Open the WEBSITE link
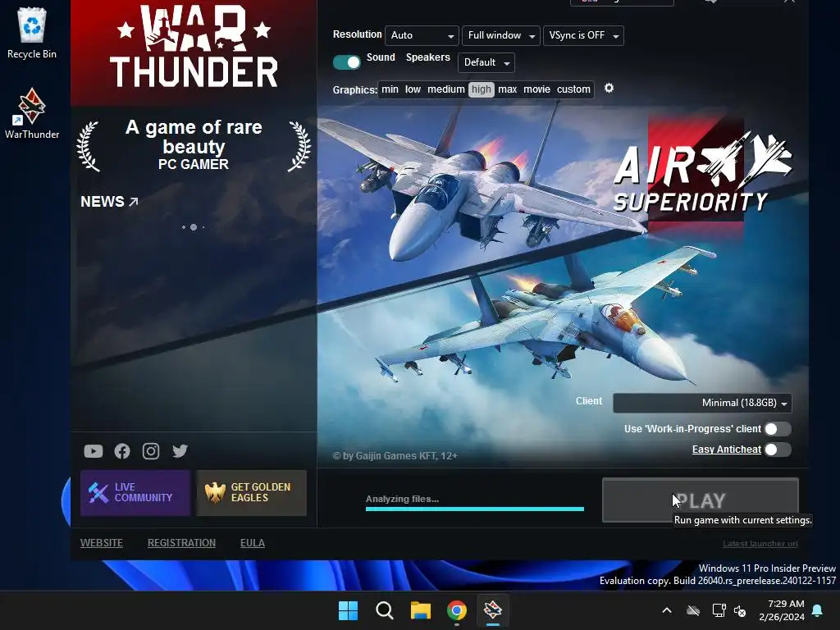 (101, 543)
